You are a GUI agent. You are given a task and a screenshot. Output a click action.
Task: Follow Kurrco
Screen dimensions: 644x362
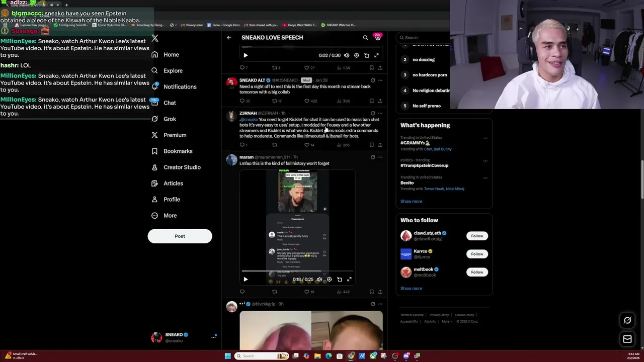coord(477,254)
